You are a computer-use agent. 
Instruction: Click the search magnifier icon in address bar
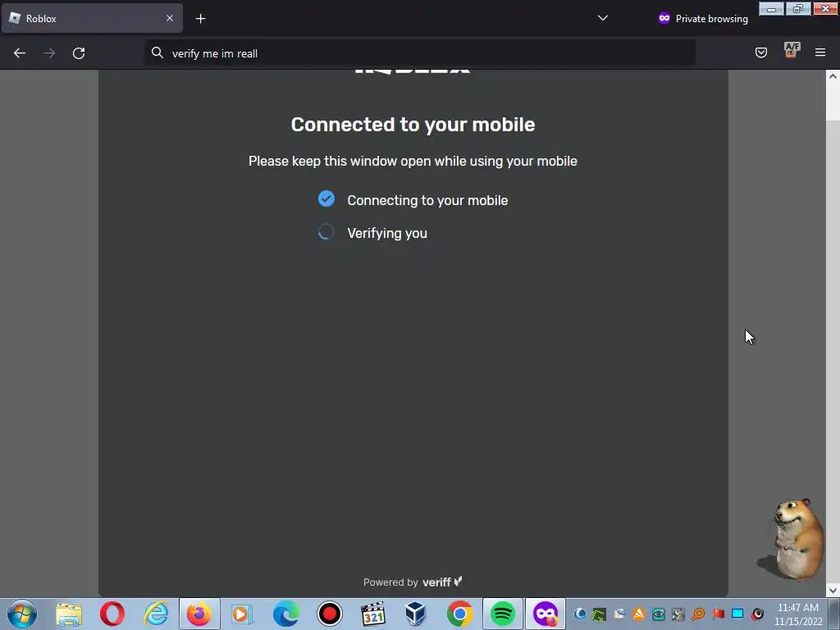[x=157, y=52]
